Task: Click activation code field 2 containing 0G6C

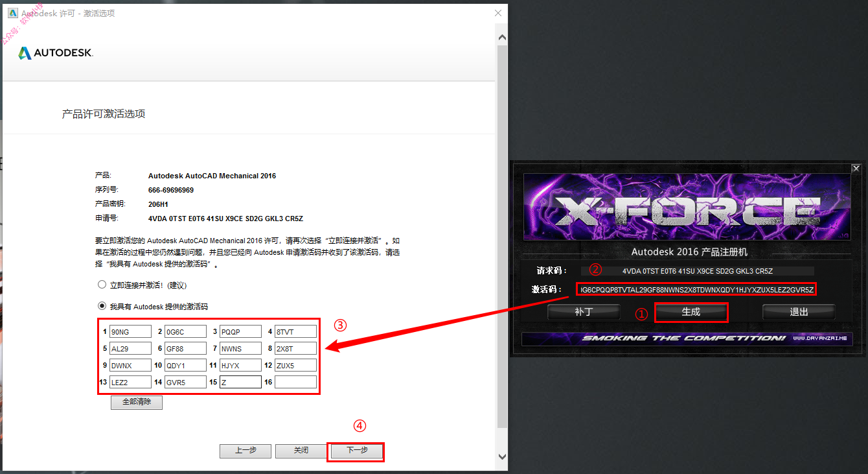Action: (x=185, y=331)
